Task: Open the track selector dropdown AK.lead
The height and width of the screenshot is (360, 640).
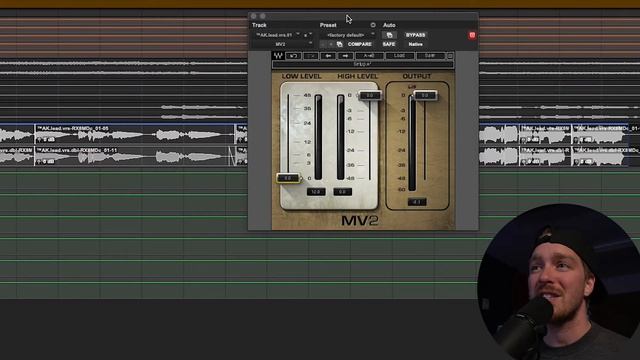Action: [278, 35]
